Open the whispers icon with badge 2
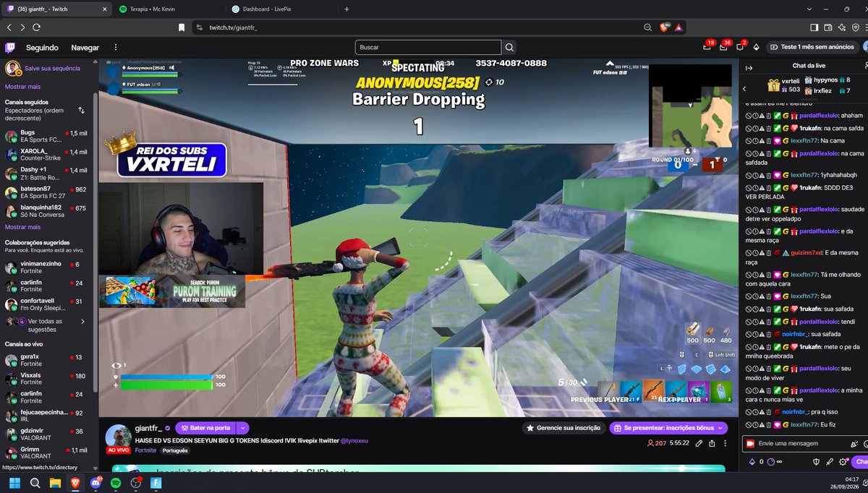868x493 pixels. click(740, 46)
